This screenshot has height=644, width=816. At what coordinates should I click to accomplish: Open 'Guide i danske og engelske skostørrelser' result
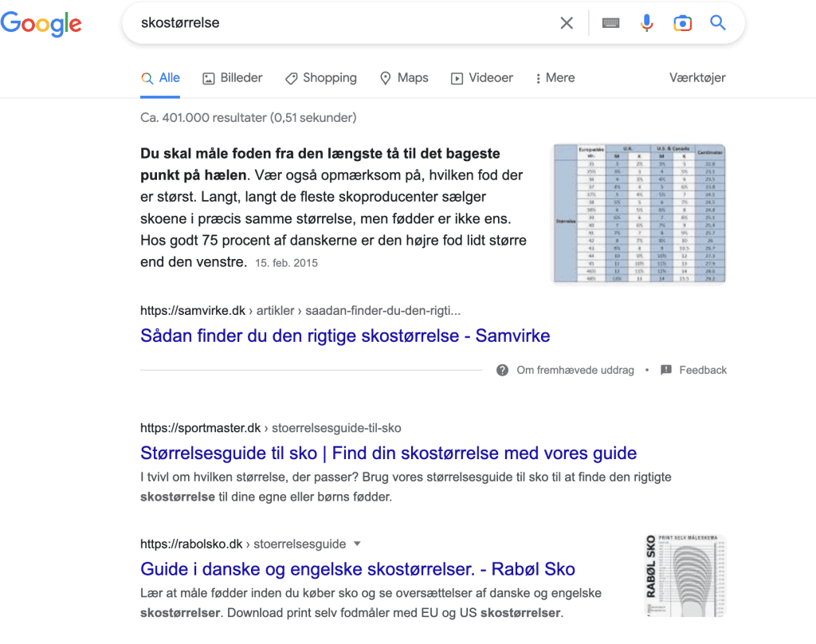(x=358, y=569)
